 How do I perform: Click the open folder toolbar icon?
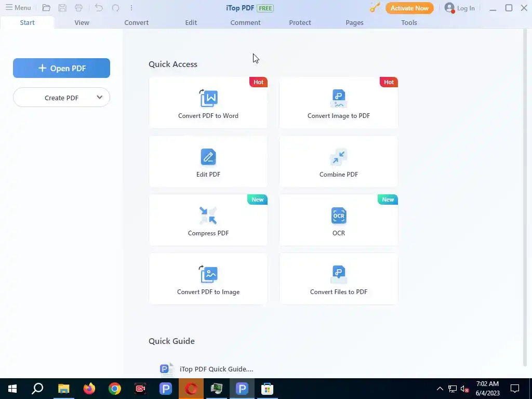click(46, 8)
